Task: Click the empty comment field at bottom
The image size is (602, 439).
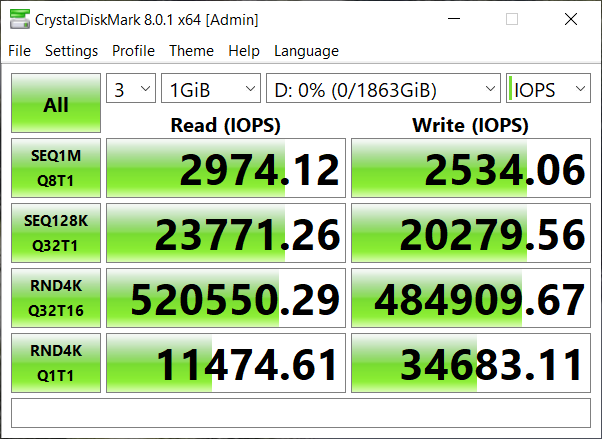Action: tap(301, 413)
